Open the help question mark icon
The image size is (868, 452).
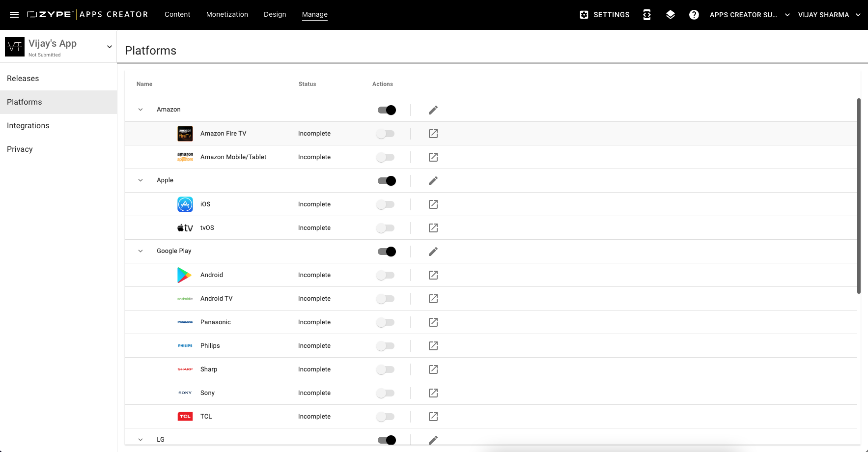694,15
